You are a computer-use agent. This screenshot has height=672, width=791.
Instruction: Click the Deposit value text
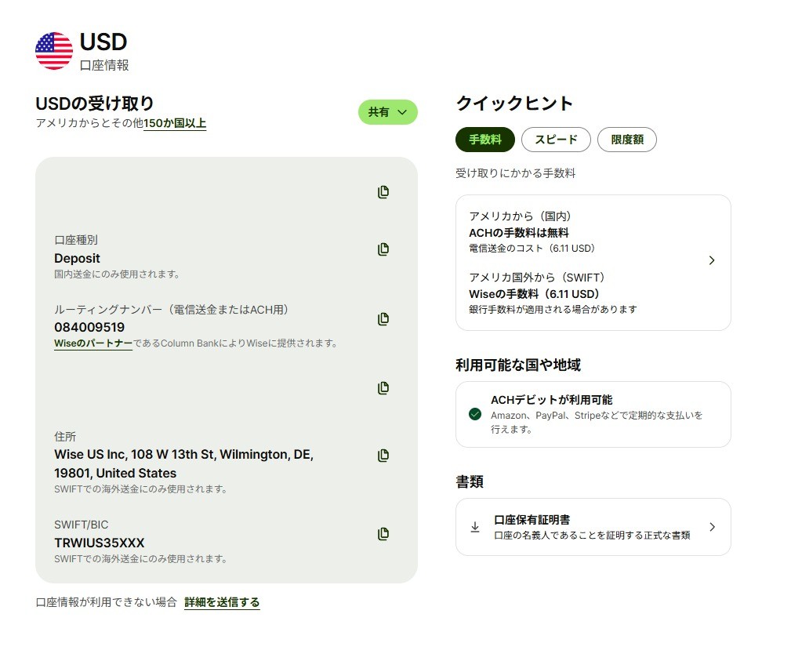(x=77, y=258)
